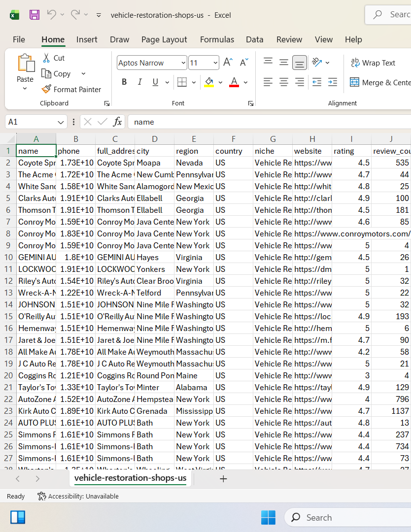Apply yellow Fill Color
The height and width of the screenshot is (532, 411).
(209, 82)
